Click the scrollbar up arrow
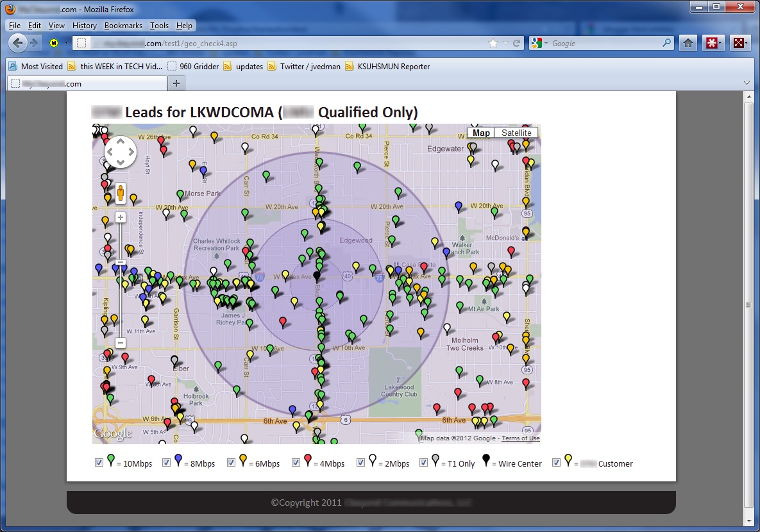The image size is (760, 532). coord(748,96)
